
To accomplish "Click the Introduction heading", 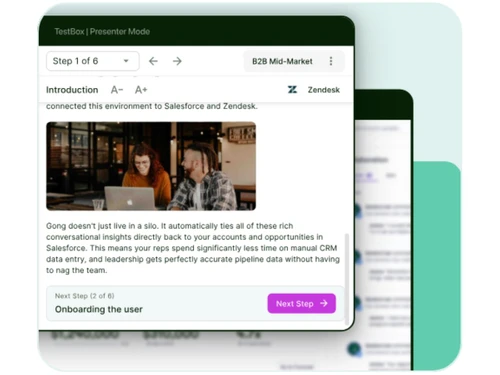I will point(72,90).
